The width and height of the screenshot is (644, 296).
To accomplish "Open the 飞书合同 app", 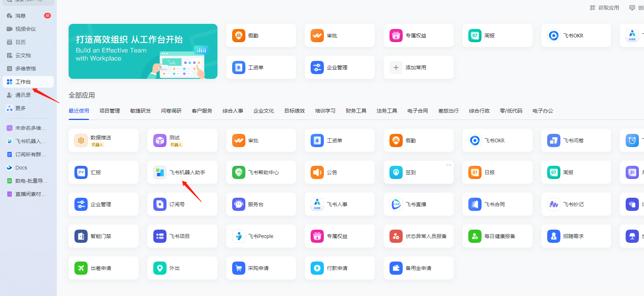I will 497,204.
